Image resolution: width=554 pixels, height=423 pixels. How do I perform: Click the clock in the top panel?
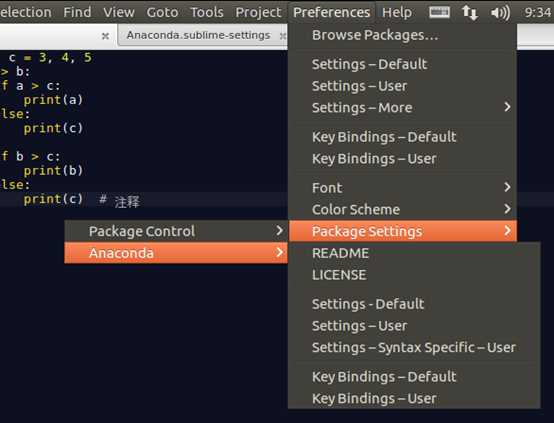click(x=538, y=13)
